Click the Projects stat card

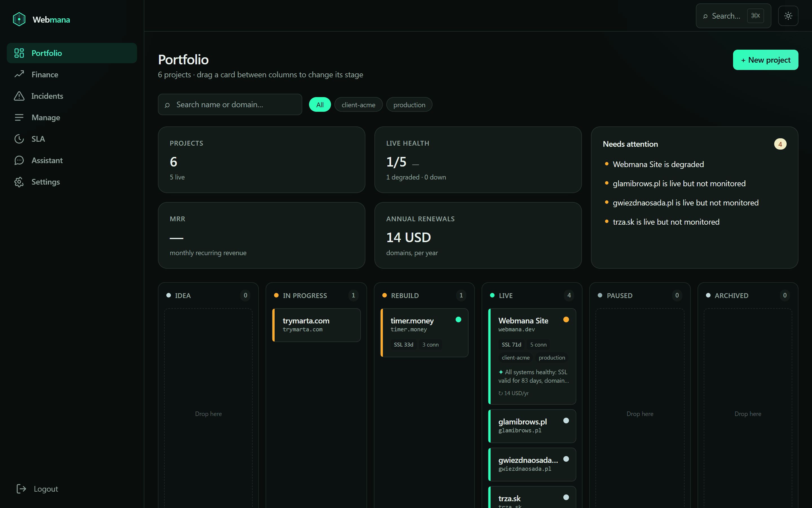(x=261, y=159)
